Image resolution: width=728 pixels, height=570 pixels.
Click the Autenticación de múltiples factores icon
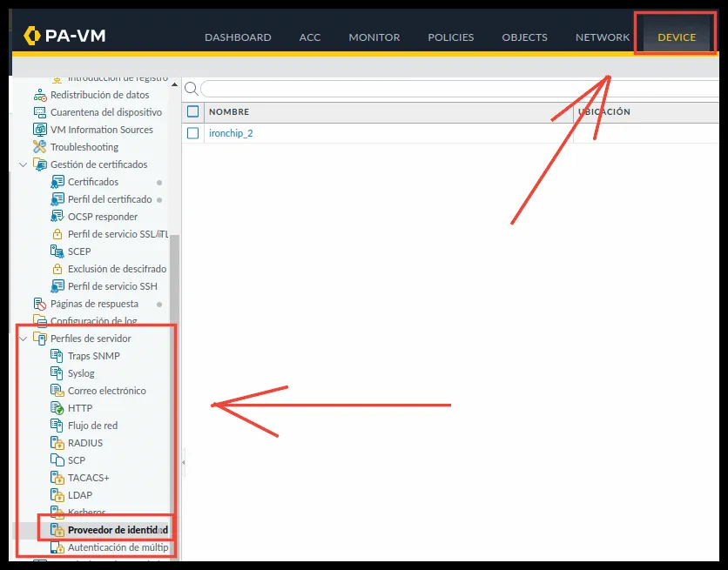coord(57,547)
